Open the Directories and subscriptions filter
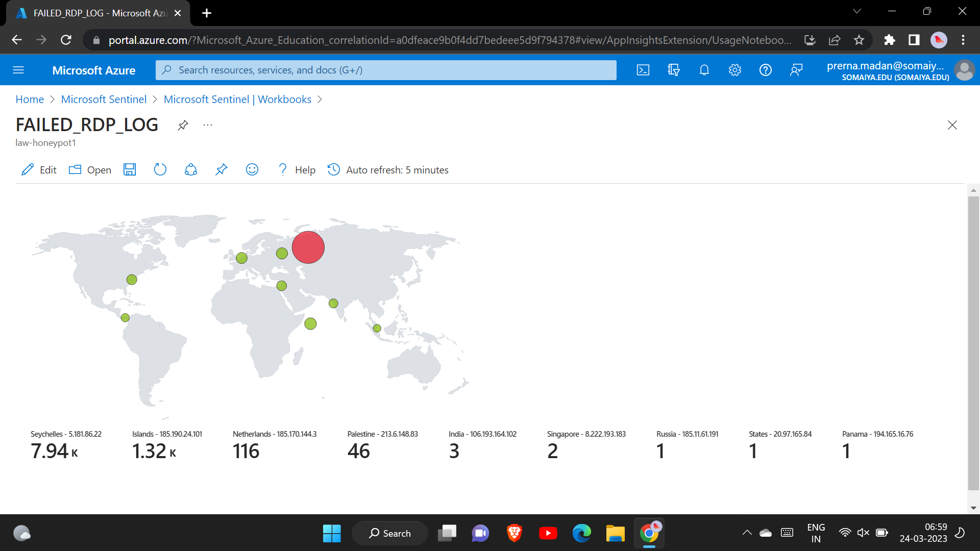 coord(674,70)
